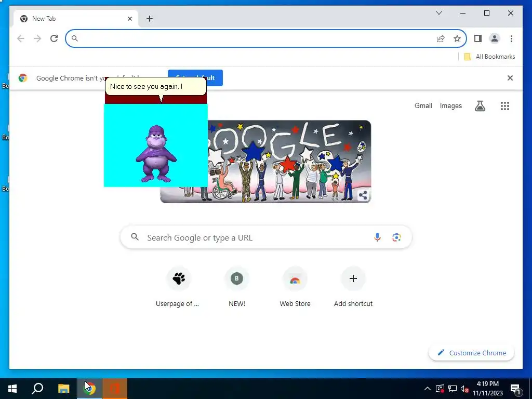Image resolution: width=532 pixels, height=399 pixels.
Task: Open Windows taskbar search
Action: click(37, 389)
